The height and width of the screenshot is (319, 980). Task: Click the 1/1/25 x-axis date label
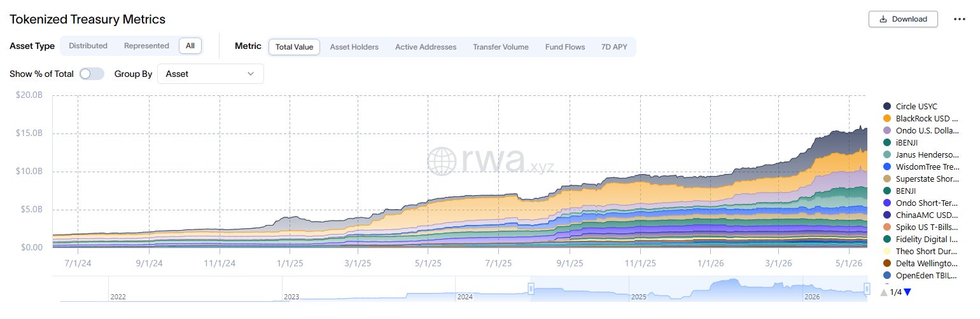pos(289,262)
